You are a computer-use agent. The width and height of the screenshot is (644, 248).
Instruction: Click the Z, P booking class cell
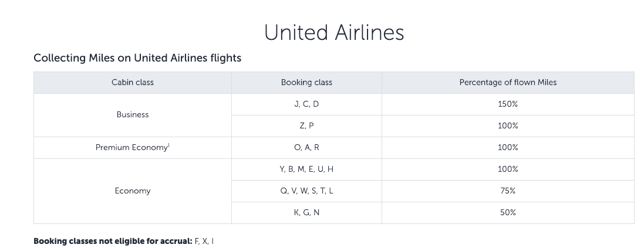306,126
